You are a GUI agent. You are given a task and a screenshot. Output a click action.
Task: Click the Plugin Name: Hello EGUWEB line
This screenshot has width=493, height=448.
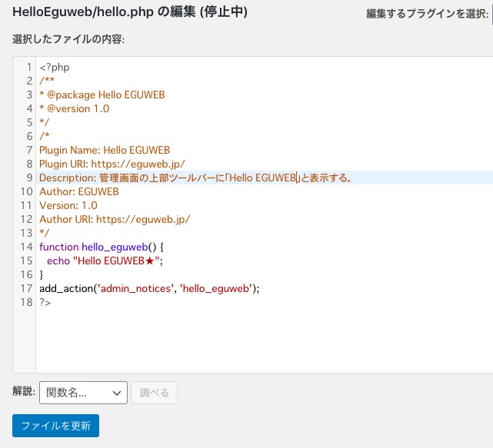tap(105, 151)
